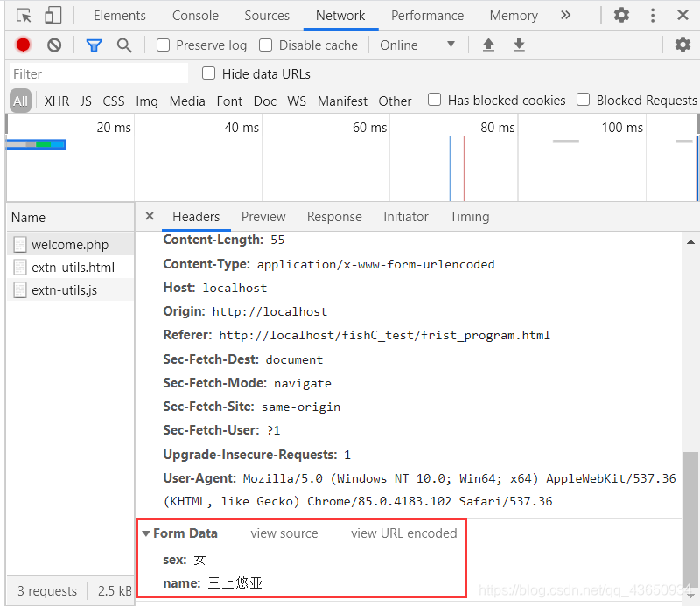
Task: Select the User-Agent header label
Action: 199,478
